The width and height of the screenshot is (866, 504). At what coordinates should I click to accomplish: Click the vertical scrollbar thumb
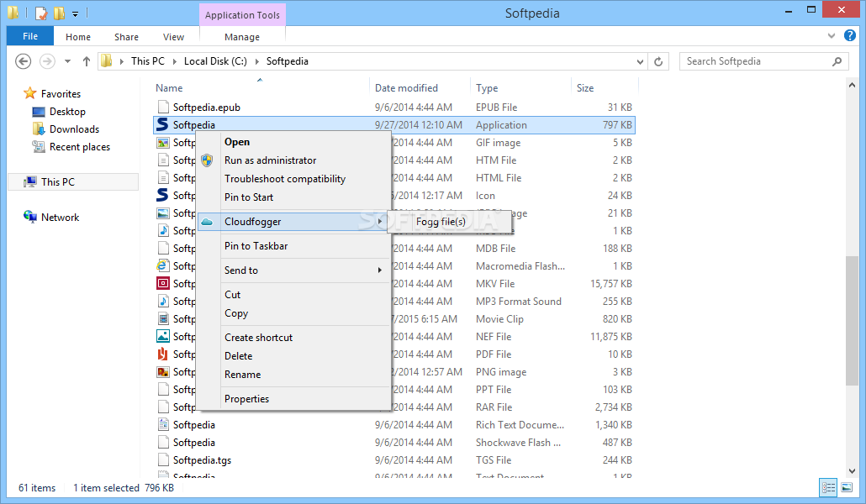pyautogui.click(x=852, y=320)
